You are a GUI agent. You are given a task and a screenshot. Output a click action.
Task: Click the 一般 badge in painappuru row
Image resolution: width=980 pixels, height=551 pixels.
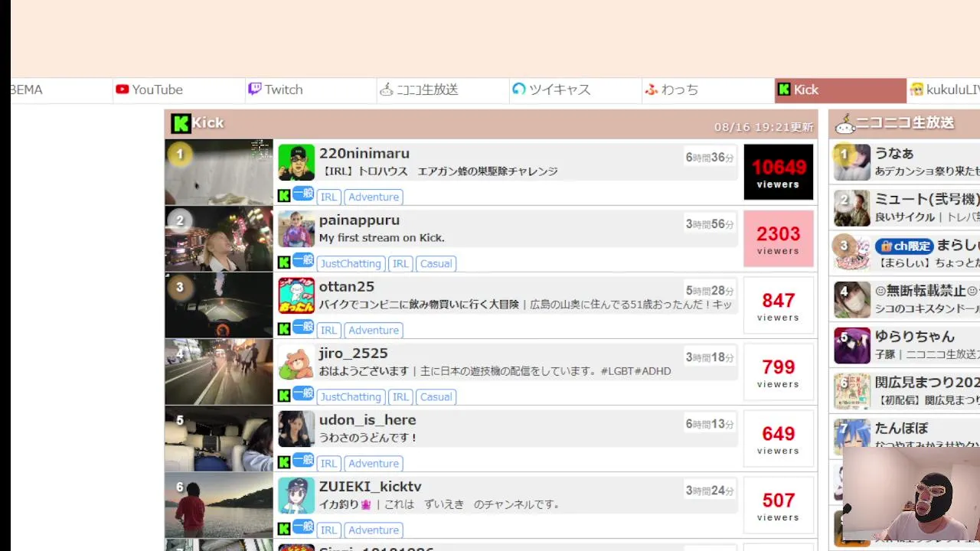tap(303, 260)
